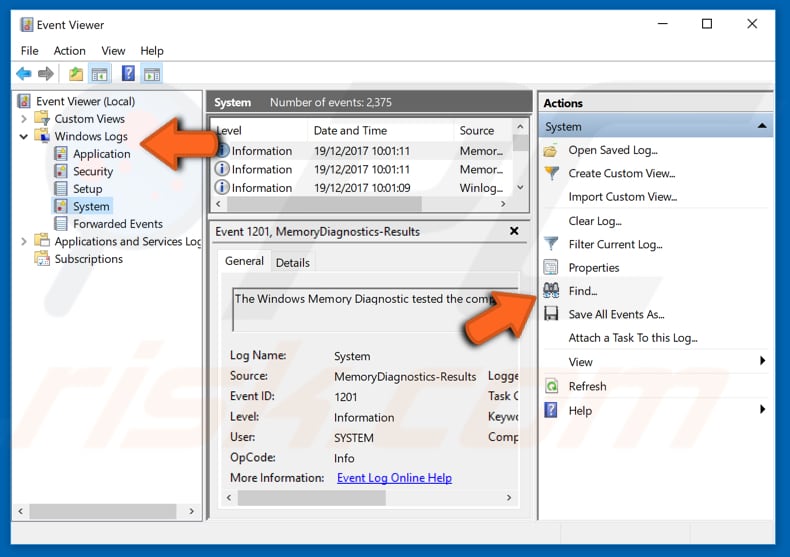Click the Properties sheet icon
The height and width of the screenshot is (557, 790).
tap(551, 267)
